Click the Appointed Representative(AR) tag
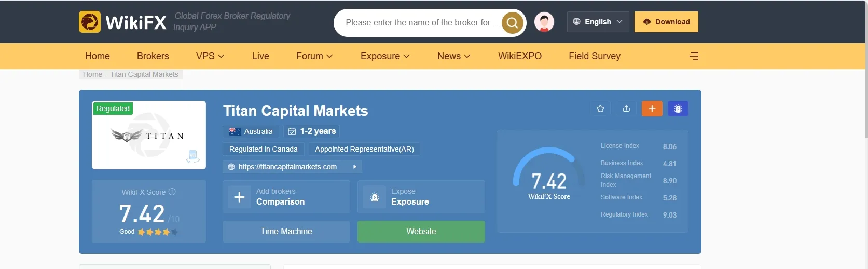 [x=364, y=149]
